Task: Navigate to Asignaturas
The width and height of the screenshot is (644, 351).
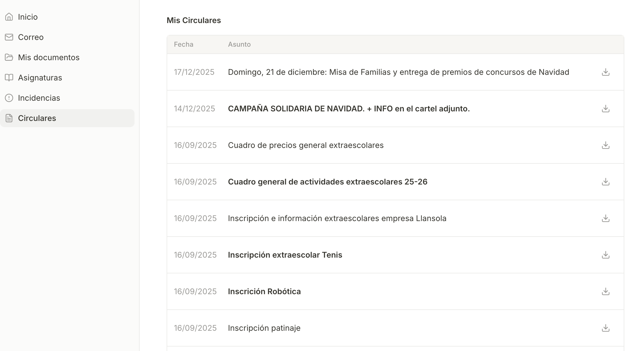Action: pos(40,78)
